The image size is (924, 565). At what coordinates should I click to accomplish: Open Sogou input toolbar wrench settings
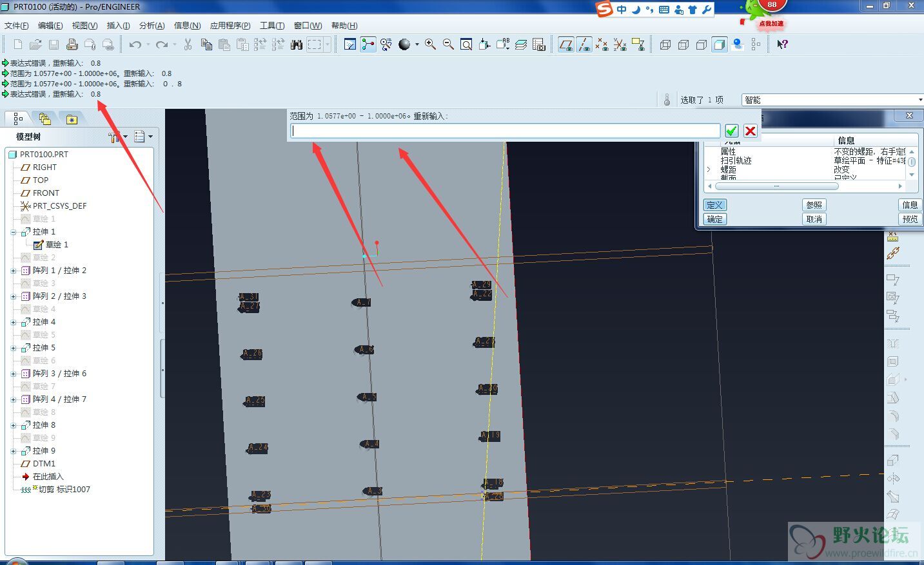pyautogui.click(x=707, y=10)
